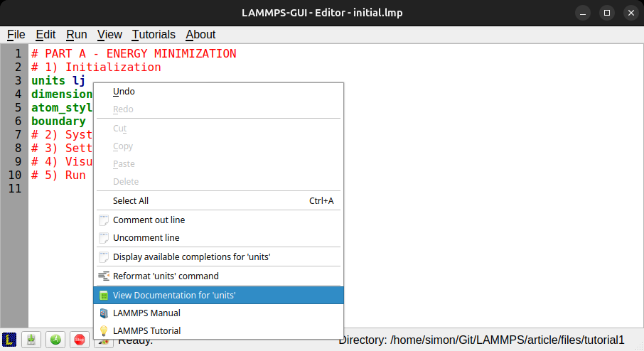Select Comment out line
644x351 pixels.
pos(149,220)
